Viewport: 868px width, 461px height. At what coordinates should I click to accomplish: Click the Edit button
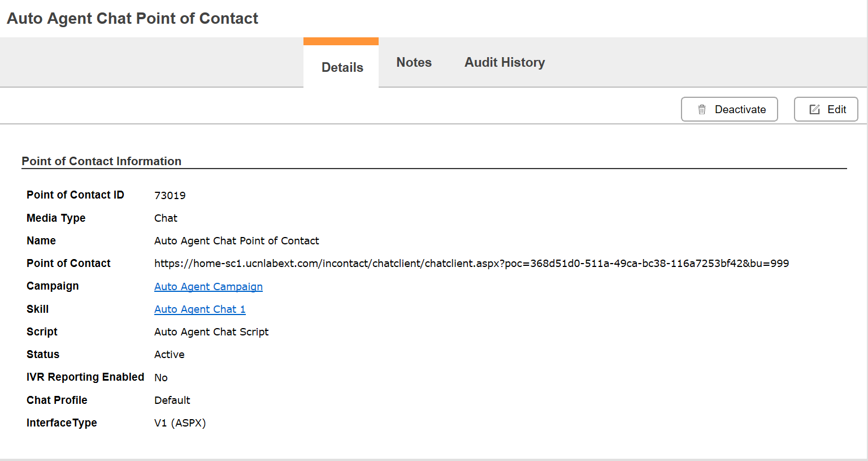pyautogui.click(x=826, y=109)
